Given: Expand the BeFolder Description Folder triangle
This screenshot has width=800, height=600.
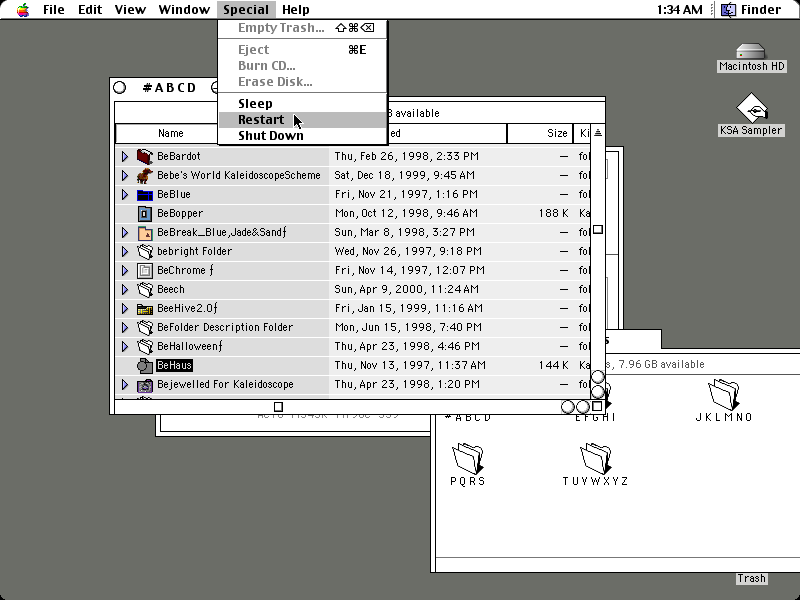Looking at the screenshot, I should (x=124, y=327).
